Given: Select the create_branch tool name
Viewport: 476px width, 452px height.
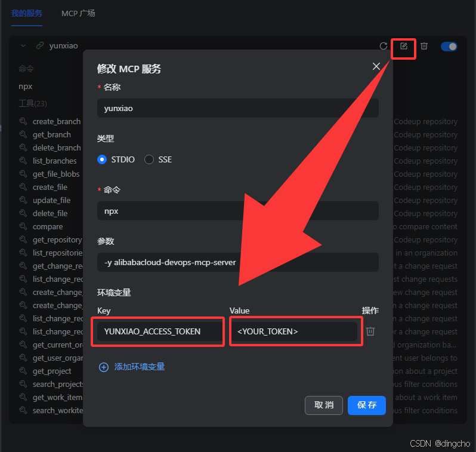Looking at the screenshot, I should 57,122.
